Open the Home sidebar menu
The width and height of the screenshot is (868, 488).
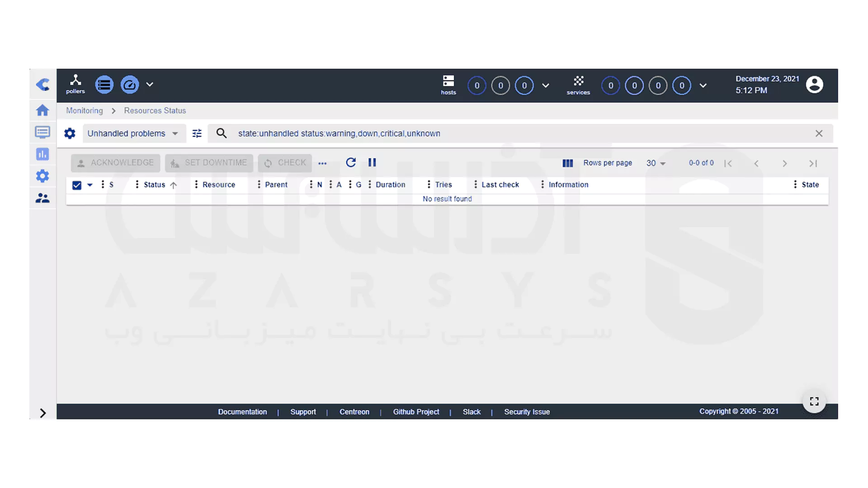42,110
